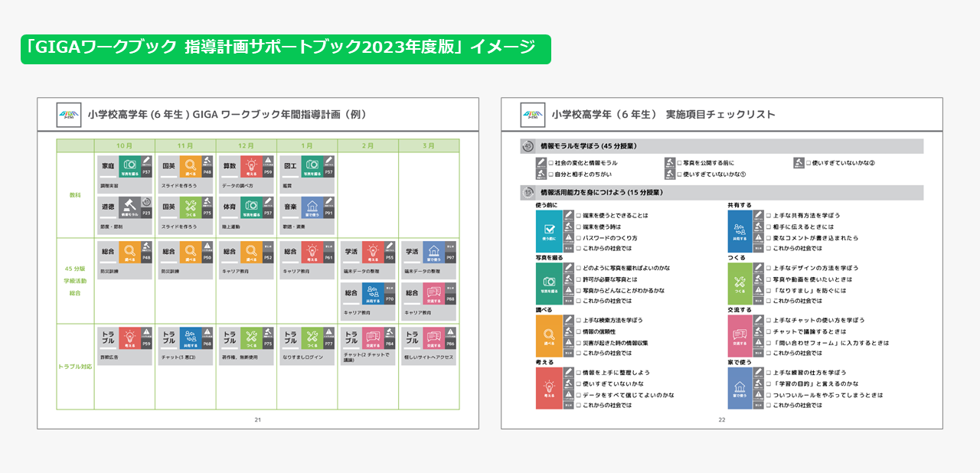Check 許可が必要な写真とは box

point(579,279)
